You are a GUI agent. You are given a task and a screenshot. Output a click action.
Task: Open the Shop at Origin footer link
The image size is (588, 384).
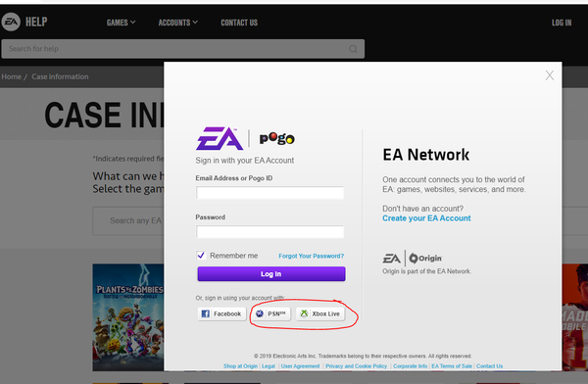pyautogui.click(x=240, y=366)
